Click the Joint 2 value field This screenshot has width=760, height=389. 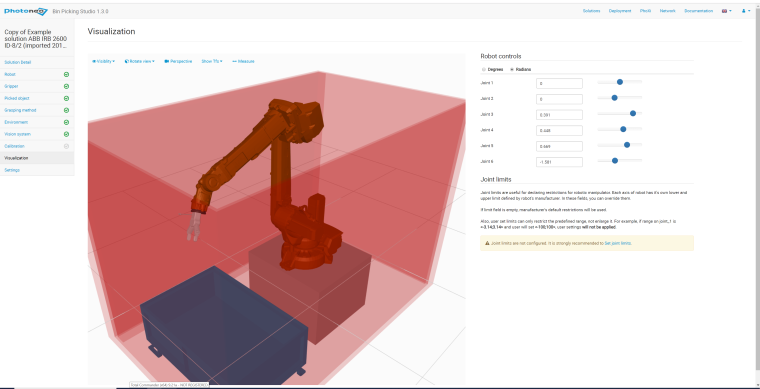(559, 99)
